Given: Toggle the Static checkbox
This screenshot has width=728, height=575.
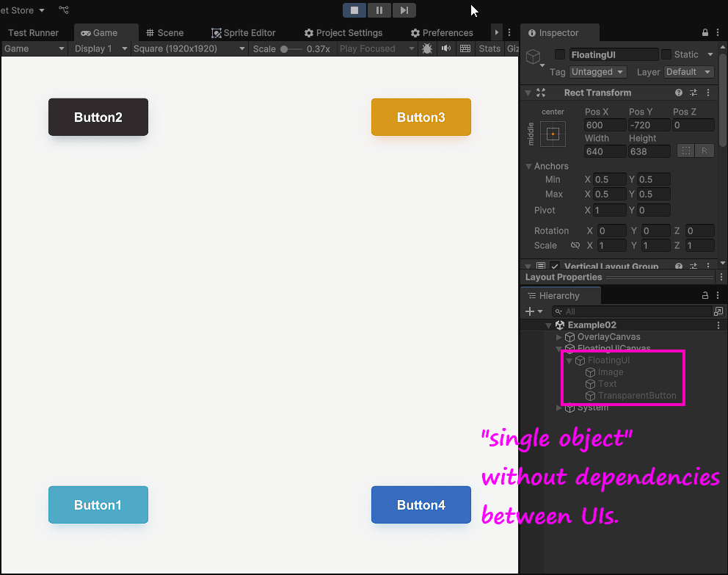Looking at the screenshot, I should 666,55.
